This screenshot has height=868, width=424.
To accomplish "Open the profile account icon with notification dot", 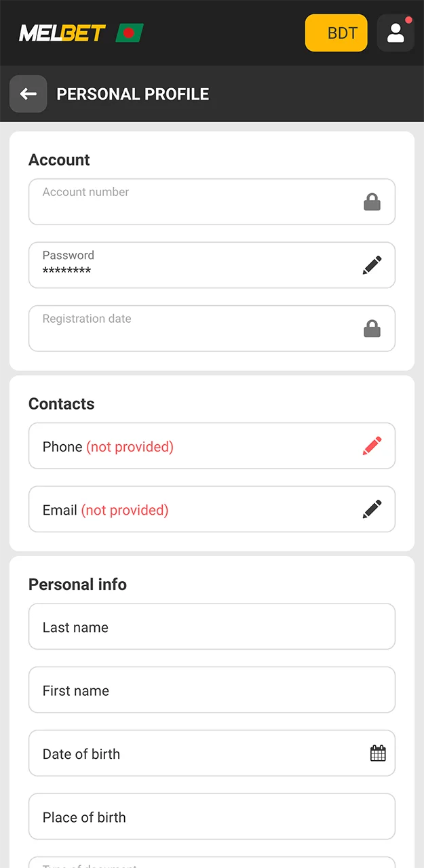I will pos(396,33).
